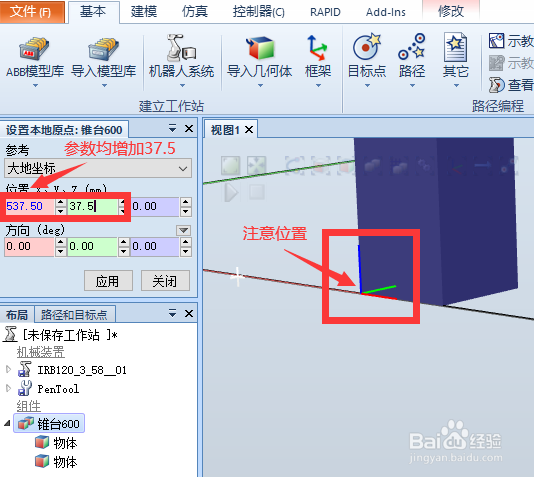Click the Y position field 37.5
Screen dimensions: 534x477
coord(93,206)
